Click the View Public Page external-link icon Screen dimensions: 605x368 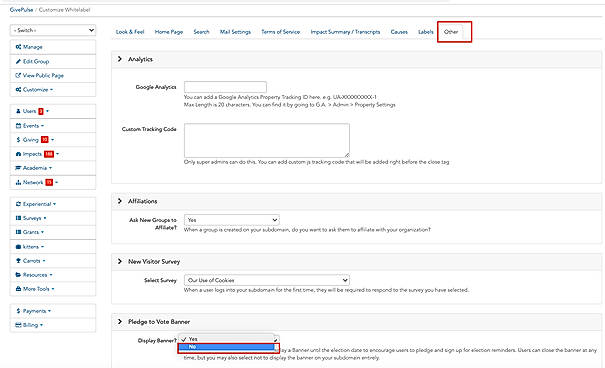tap(18, 76)
